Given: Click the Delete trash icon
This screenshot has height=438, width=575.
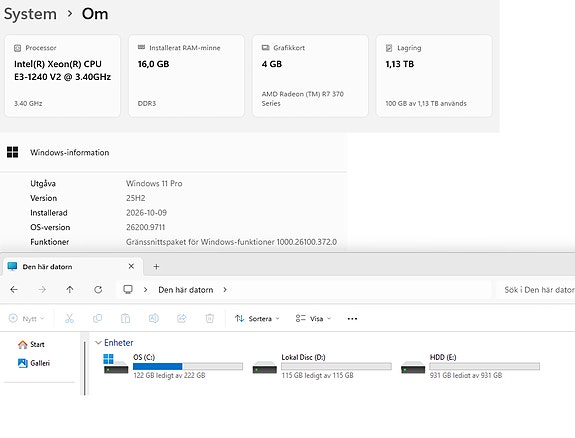Looking at the screenshot, I should tap(210, 318).
